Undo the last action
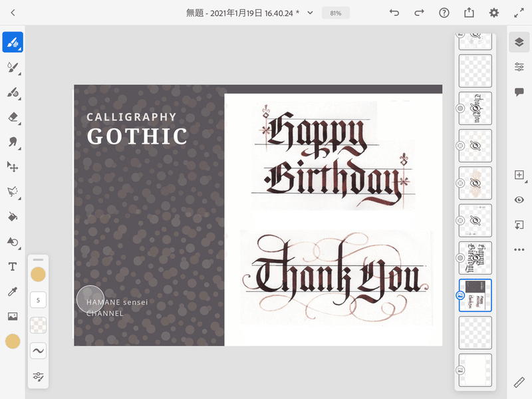This screenshot has width=532, height=399. (394, 13)
